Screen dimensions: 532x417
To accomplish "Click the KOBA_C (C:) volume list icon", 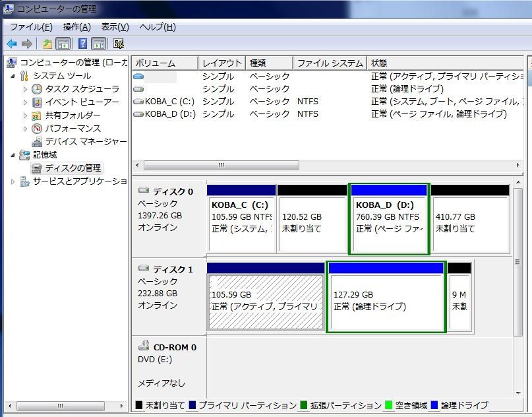I will pyautogui.click(x=138, y=102).
